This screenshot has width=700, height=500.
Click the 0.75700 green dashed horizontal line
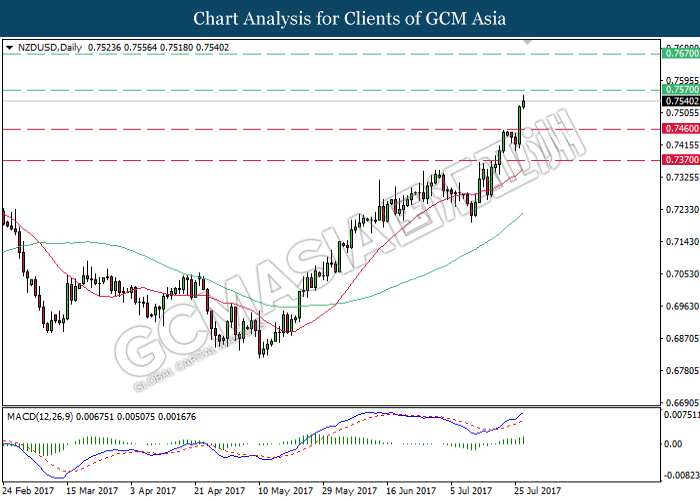[331, 90]
